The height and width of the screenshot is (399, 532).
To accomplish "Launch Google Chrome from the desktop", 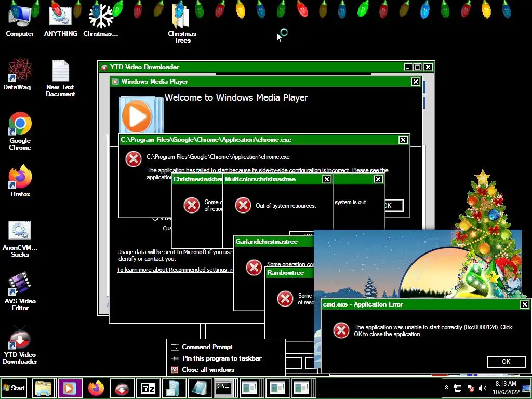I will pos(20,131).
